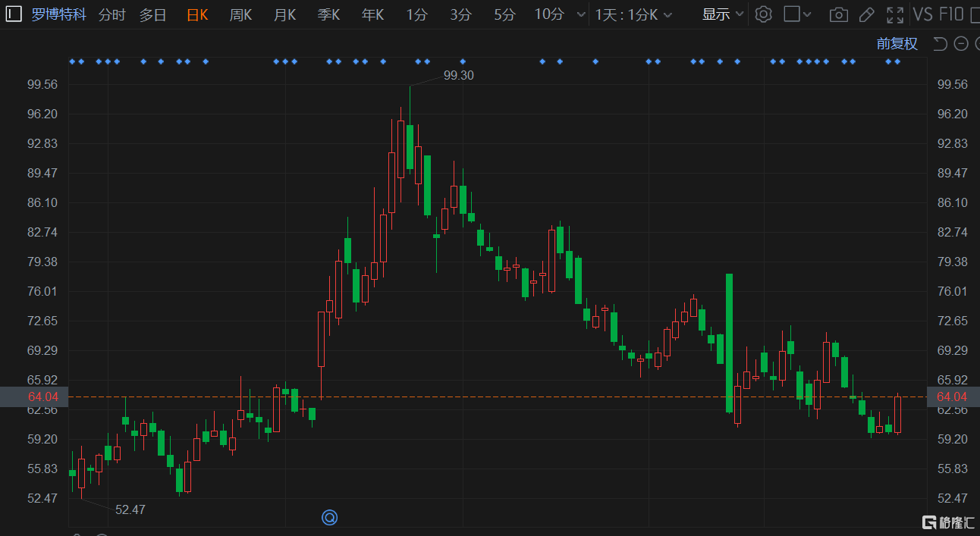Expand the 10分 interval dropdown arrow
The image size is (980, 536).
tap(581, 14)
